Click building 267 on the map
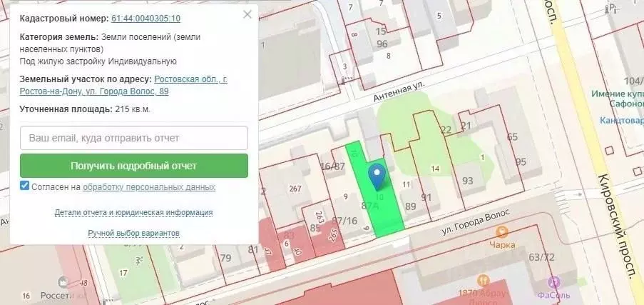Image resolution: width=644 pixels, height=305 pixels. [294, 189]
